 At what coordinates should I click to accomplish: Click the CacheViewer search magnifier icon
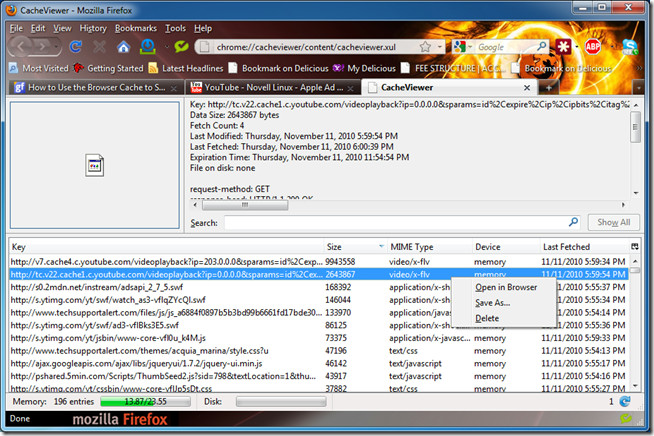point(574,222)
